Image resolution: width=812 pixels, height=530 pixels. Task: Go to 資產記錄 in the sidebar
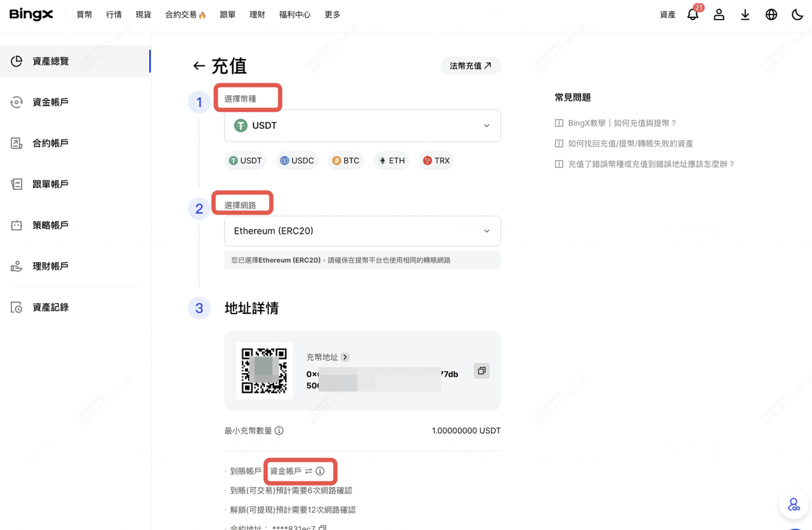[x=51, y=307]
